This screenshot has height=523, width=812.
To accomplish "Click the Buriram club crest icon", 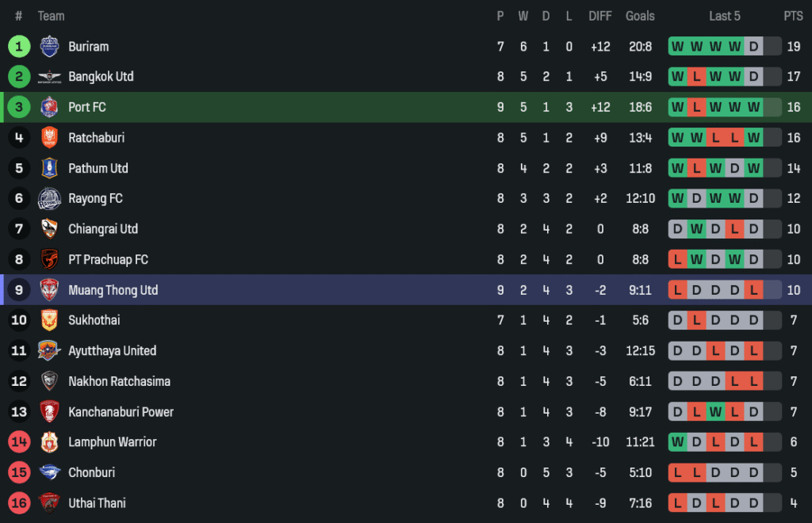I will click(x=49, y=47).
